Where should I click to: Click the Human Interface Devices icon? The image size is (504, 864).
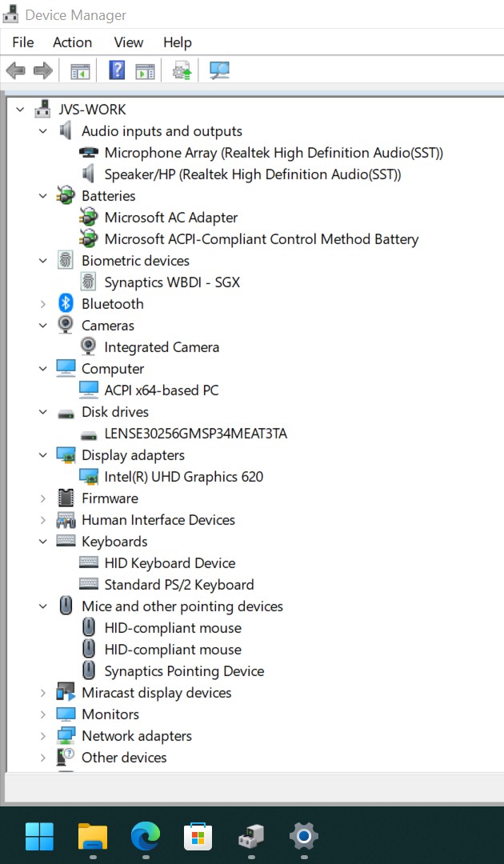click(x=66, y=520)
